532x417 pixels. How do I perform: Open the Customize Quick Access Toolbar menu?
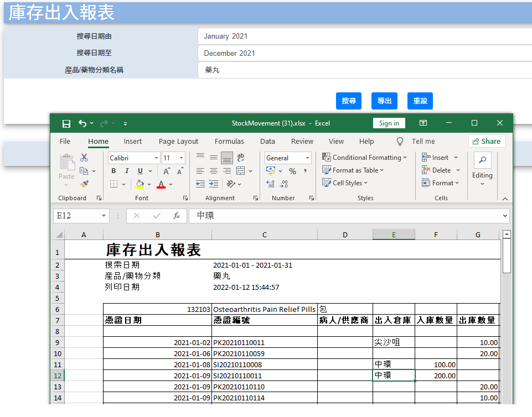[x=125, y=124]
